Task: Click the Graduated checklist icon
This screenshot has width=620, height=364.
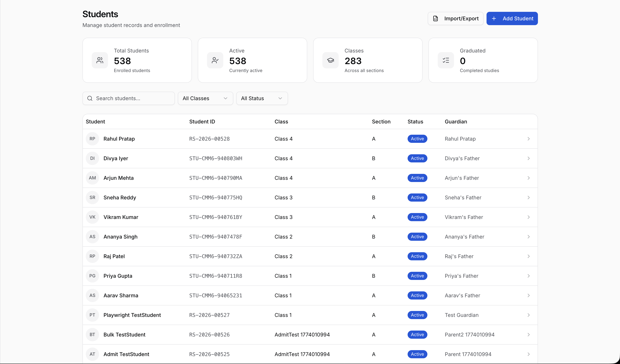Action: [x=445, y=60]
